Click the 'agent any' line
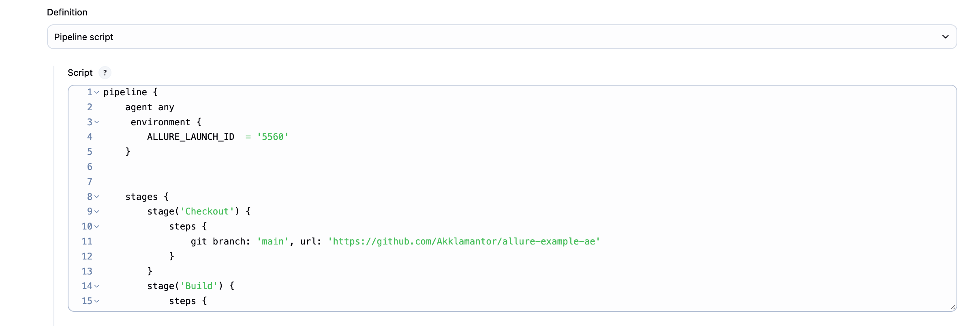Screen dimensions: 980x326 pyautogui.click(x=150, y=107)
